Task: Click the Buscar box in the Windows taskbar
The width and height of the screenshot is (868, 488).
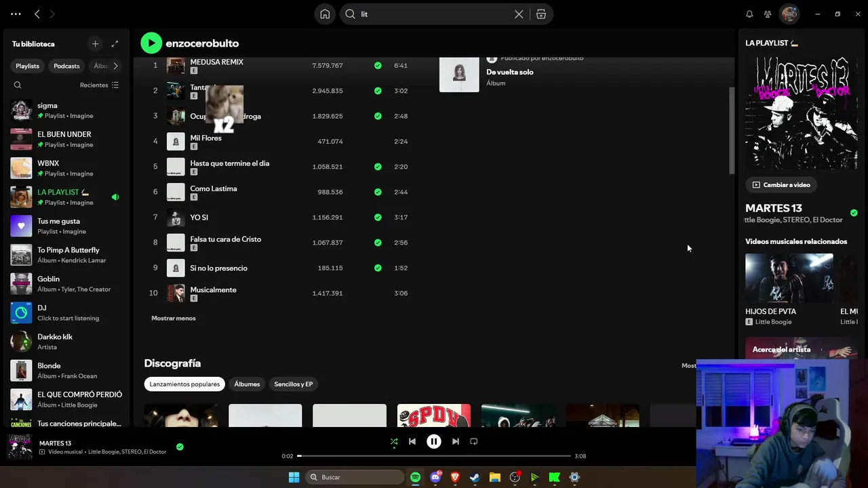Action: click(x=356, y=477)
